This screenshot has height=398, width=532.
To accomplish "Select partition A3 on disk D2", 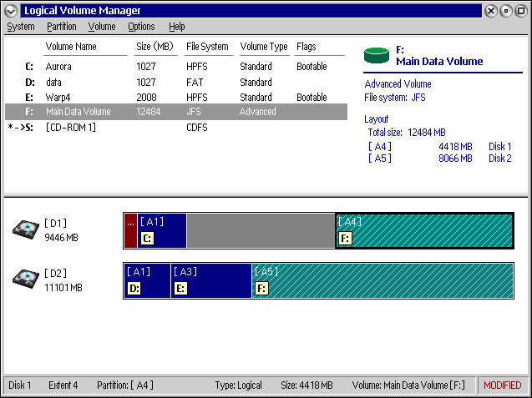I will [211, 280].
